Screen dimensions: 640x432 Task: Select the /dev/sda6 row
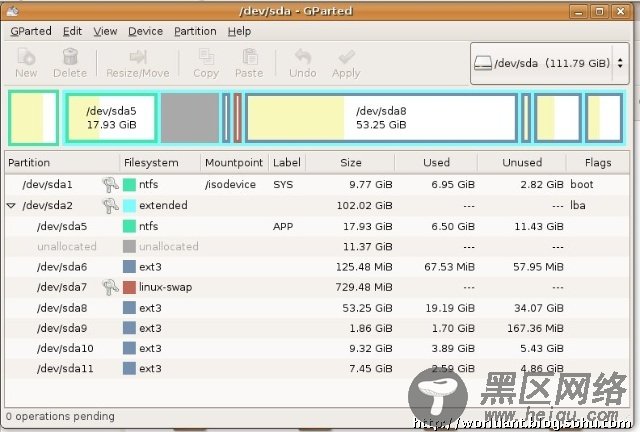click(x=317, y=267)
